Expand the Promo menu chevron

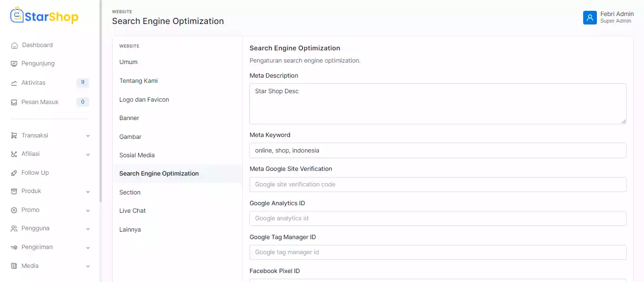[x=88, y=210]
